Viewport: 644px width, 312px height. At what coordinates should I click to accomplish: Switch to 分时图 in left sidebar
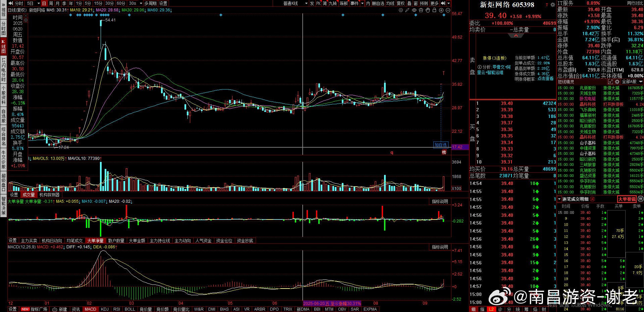point(3,28)
